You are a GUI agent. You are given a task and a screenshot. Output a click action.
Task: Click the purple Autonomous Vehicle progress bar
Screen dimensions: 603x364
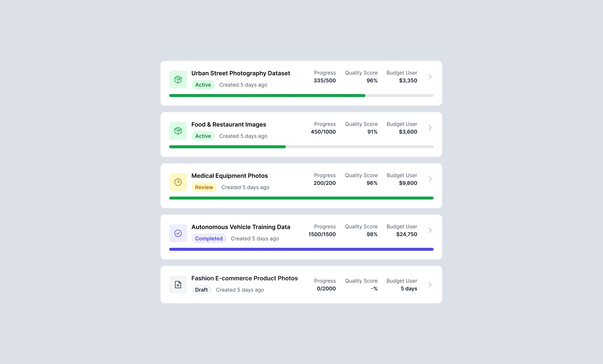coord(301,249)
